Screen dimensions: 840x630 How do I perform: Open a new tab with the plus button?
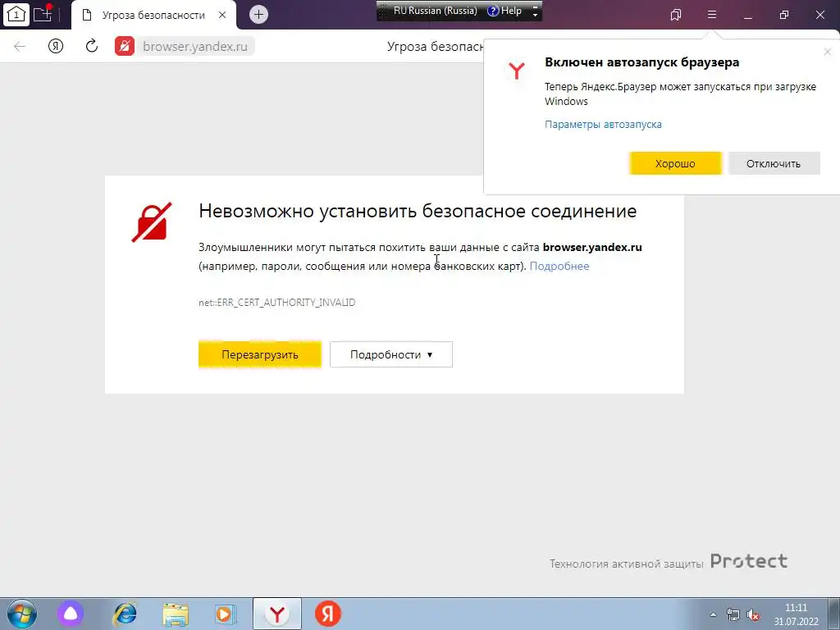click(x=258, y=15)
